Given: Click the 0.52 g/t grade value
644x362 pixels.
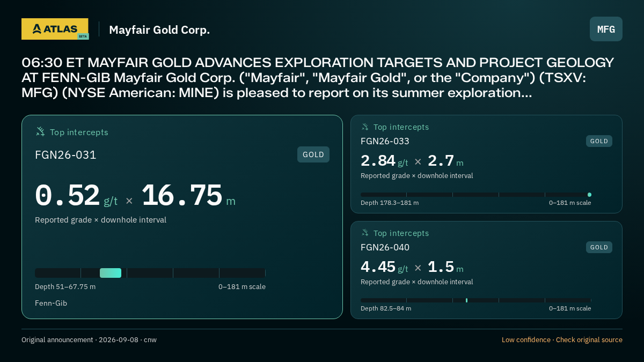Looking at the screenshot, I should 76,196.
